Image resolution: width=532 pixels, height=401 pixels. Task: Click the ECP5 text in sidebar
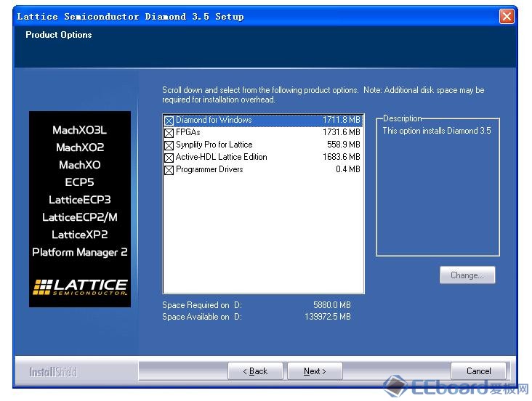(x=79, y=182)
